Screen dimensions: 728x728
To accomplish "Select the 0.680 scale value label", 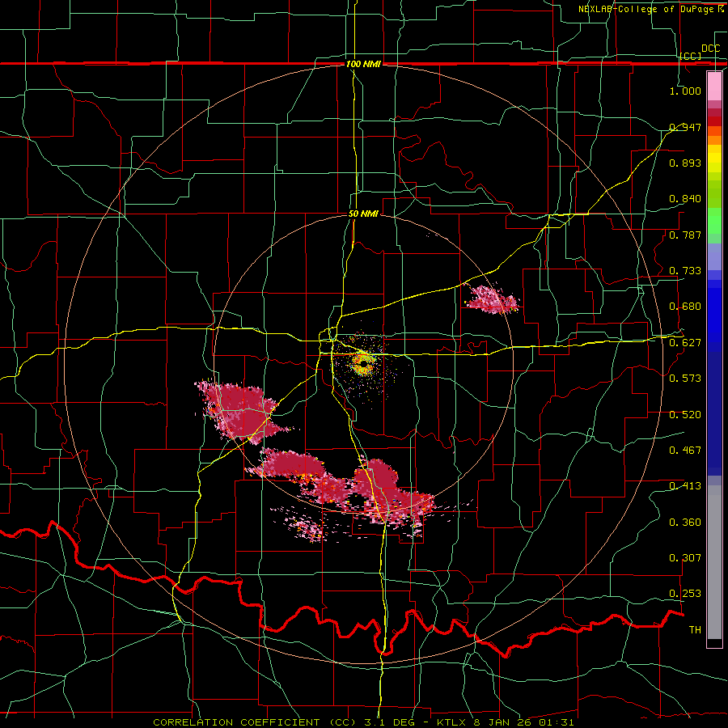I will 685,307.
